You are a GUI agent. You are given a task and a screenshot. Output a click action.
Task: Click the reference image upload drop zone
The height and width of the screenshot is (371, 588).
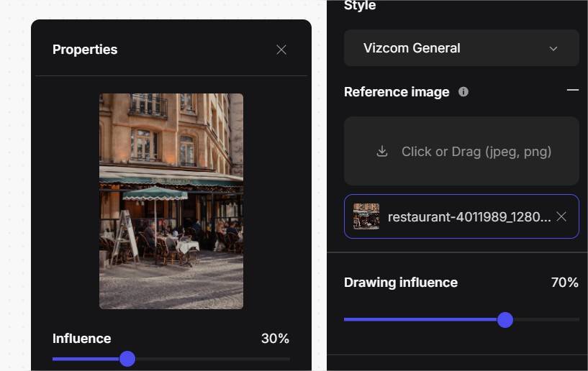point(461,151)
